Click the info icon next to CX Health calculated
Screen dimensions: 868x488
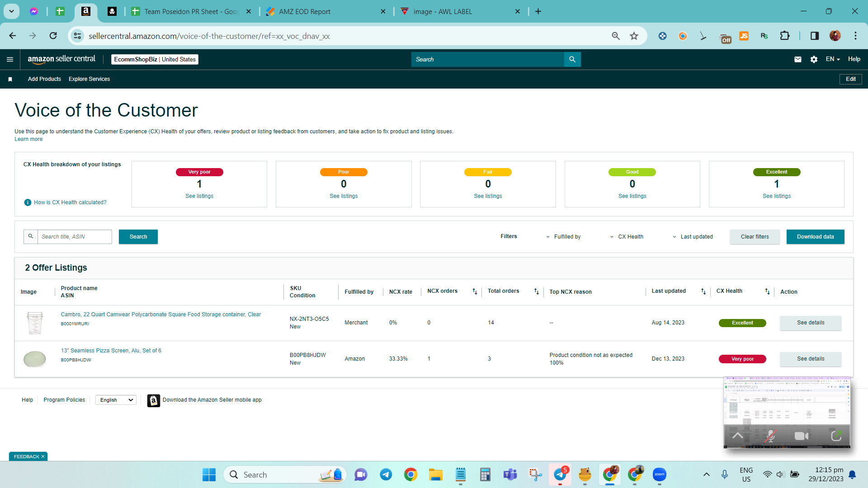pyautogui.click(x=28, y=202)
